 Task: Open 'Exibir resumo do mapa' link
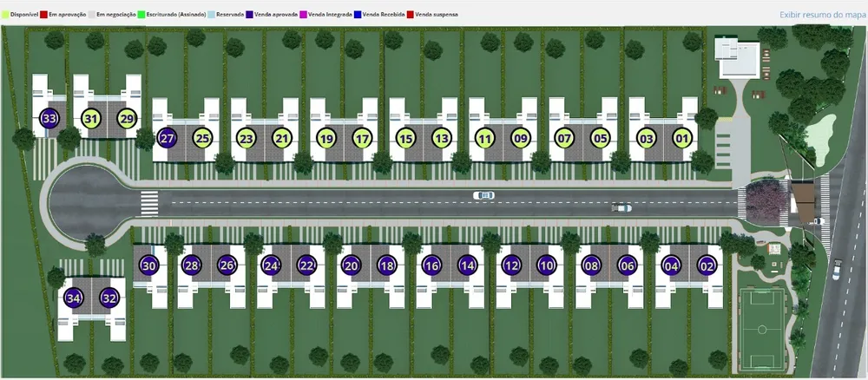823,15
